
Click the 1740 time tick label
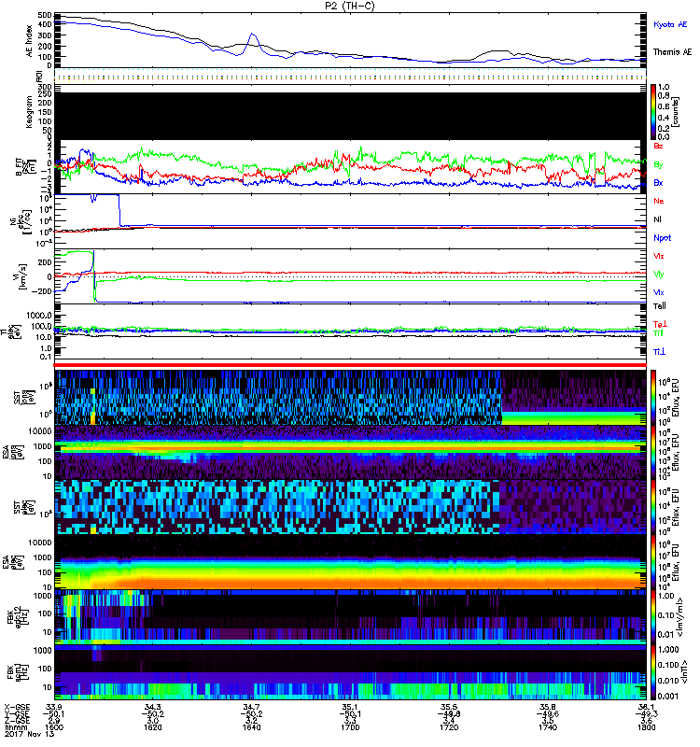click(548, 727)
